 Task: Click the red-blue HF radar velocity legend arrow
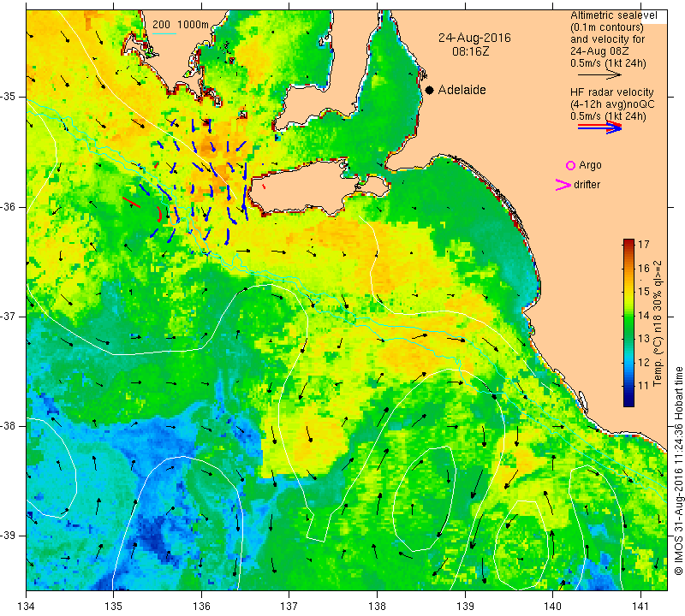(x=600, y=127)
